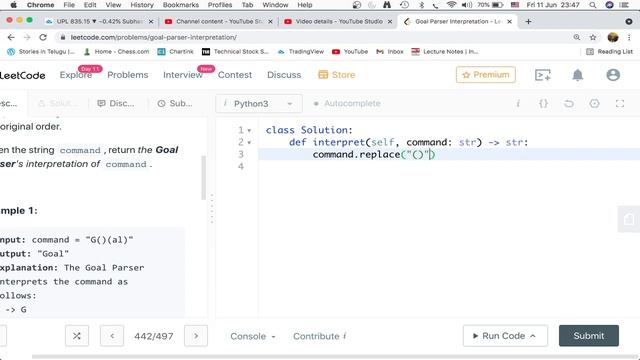Viewport: 640px width, 360px height.
Task: Click the Bluetooth icon in menu bar
Action: (x=422, y=5)
